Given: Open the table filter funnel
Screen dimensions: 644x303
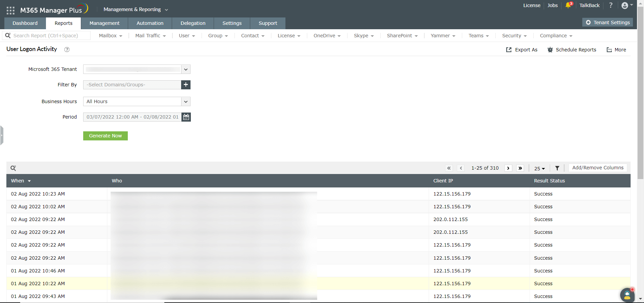Looking at the screenshot, I should click(557, 168).
